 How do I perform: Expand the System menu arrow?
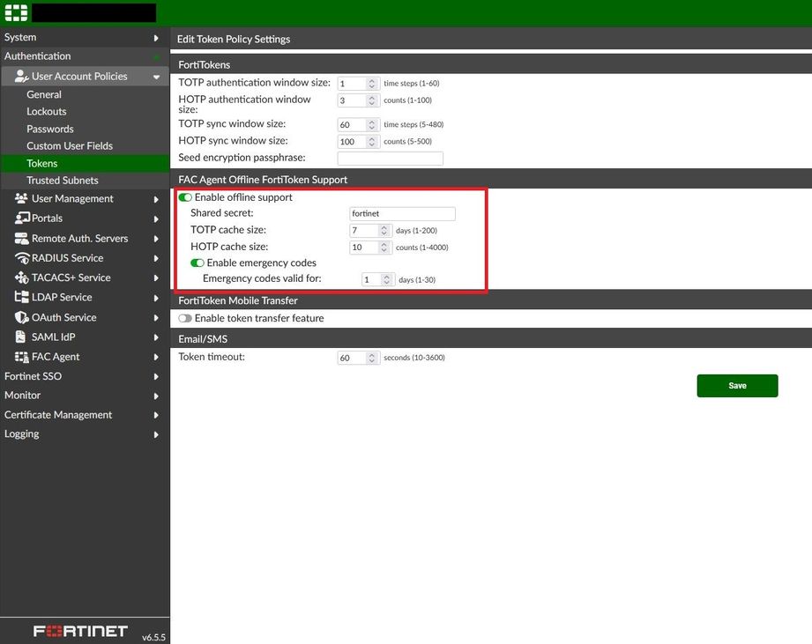pyautogui.click(x=156, y=38)
